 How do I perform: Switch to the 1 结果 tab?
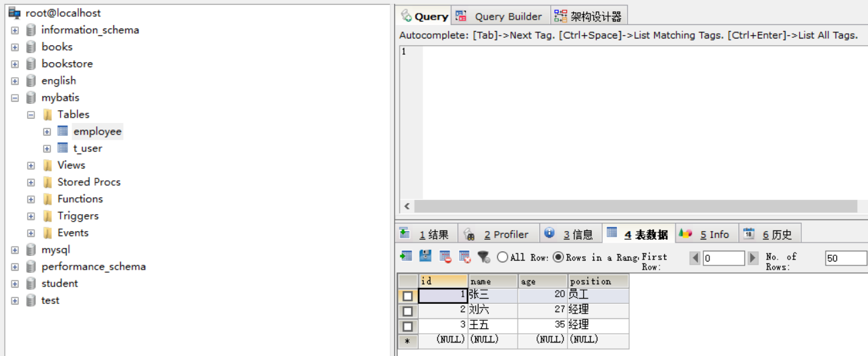click(x=427, y=234)
